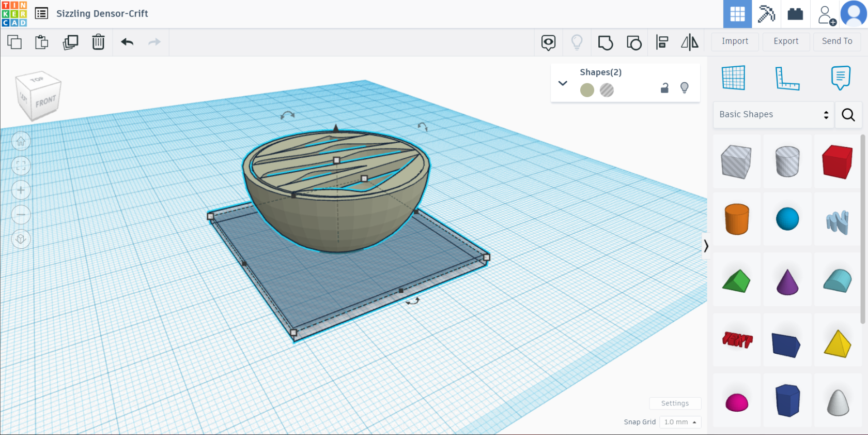
Task: Collapse the shapes panel with the chevron
Action: (706, 246)
